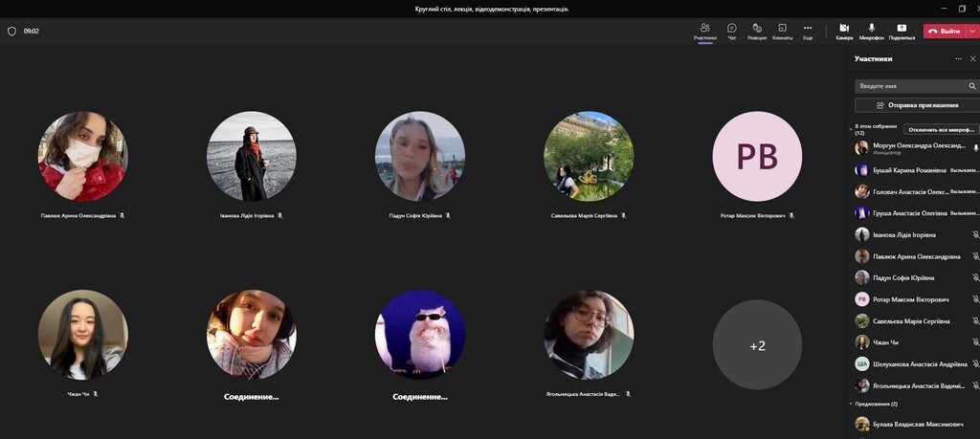980x439 pixels.
Task: Toggle mute for Іванова Лідія Ігорівна in list
Action: click(975, 234)
